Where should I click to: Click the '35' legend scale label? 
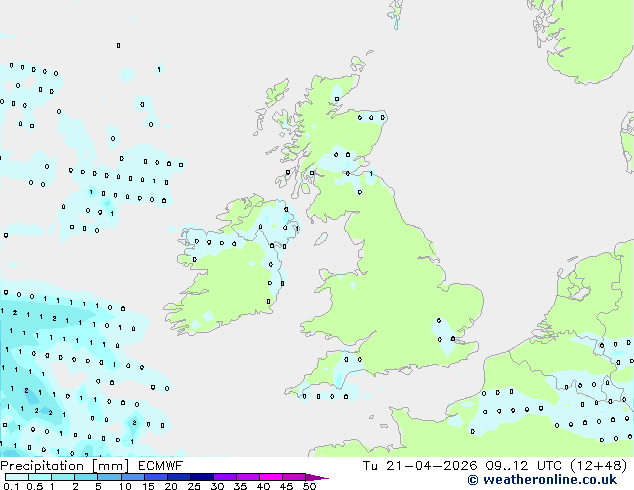click(x=241, y=486)
